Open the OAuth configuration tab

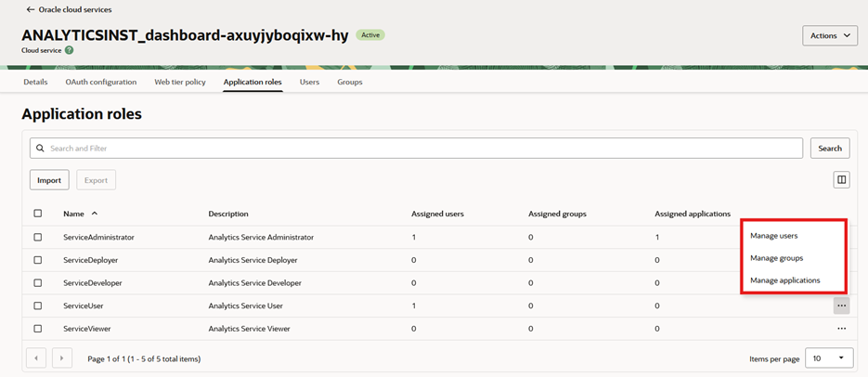pos(101,82)
